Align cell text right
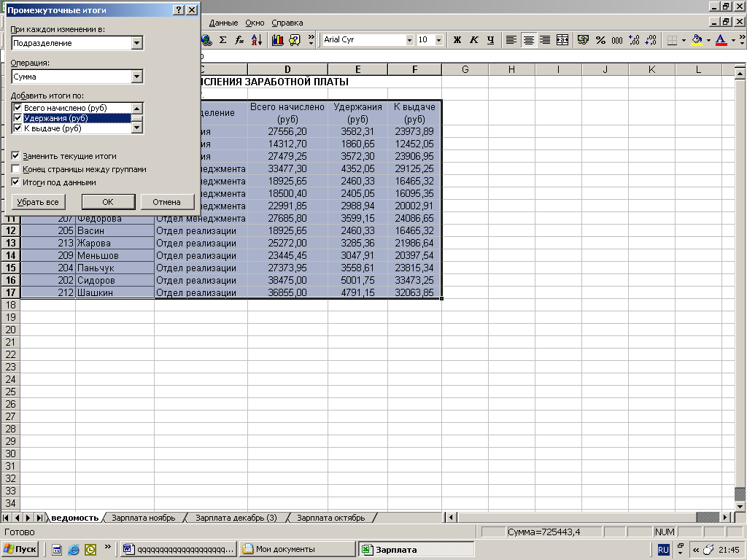 (x=545, y=40)
